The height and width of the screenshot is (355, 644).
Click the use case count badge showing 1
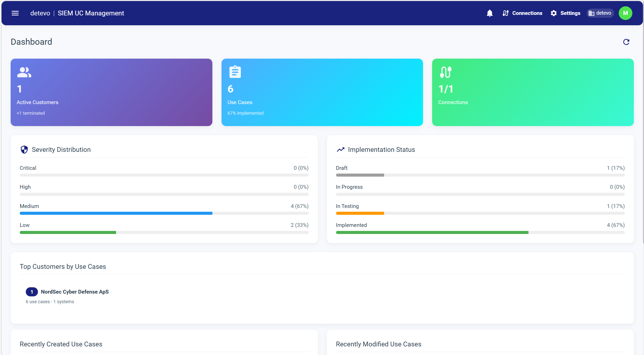click(32, 292)
